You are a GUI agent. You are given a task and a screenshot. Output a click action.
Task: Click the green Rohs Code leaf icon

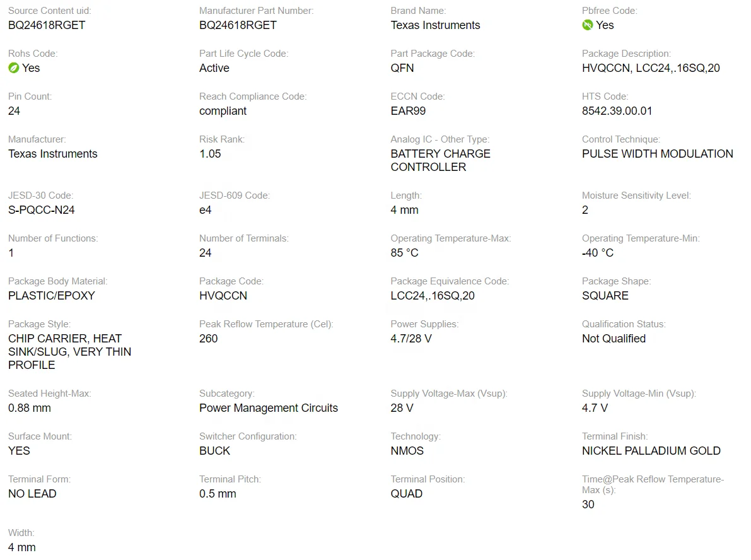13,68
